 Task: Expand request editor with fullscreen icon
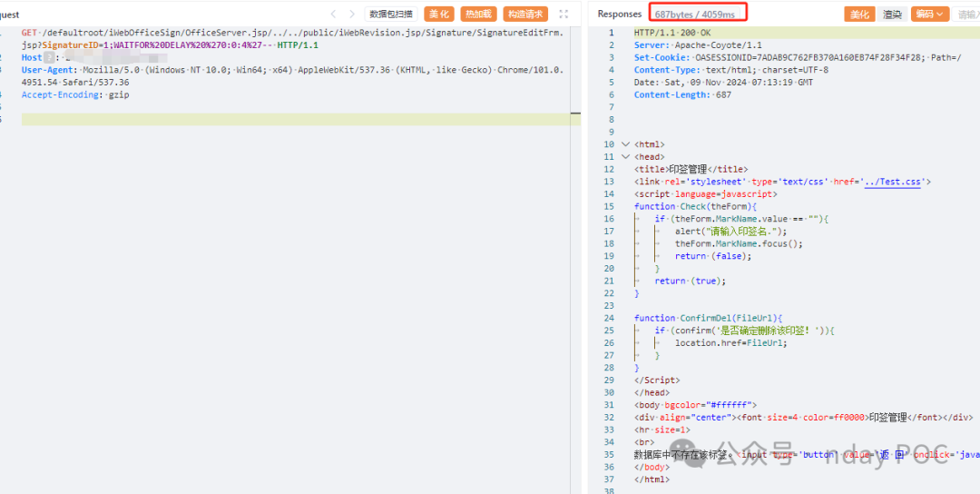(563, 14)
